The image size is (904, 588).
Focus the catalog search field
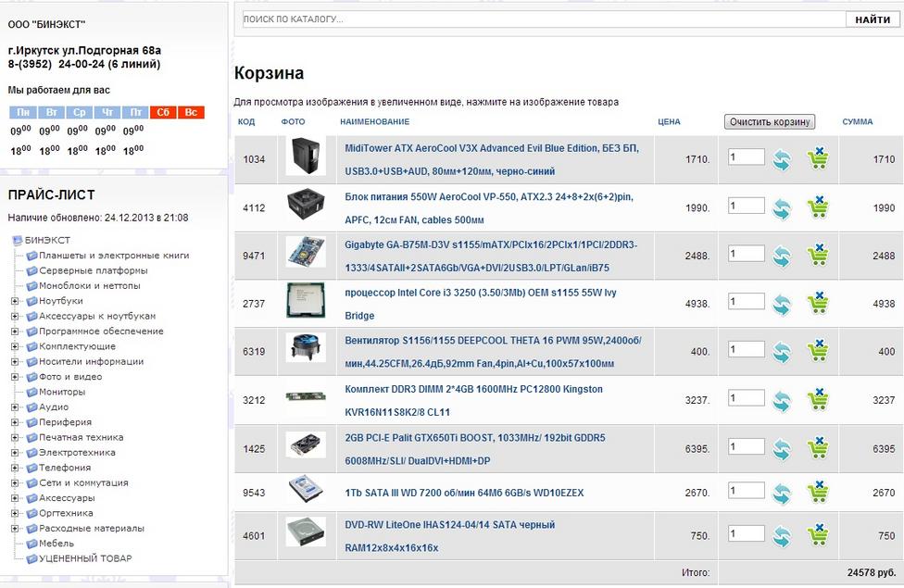tap(544, 19)
